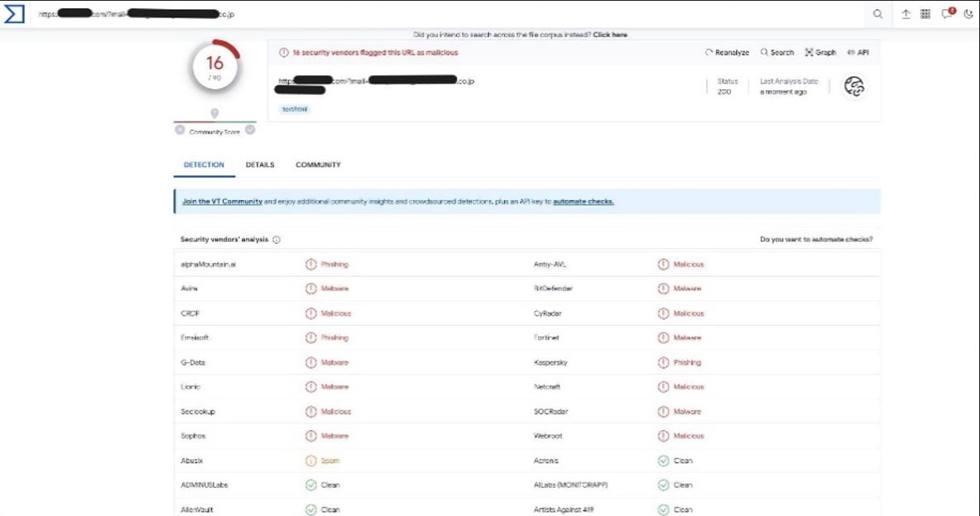Click the Kaspersky phishing alert icon

[x=663, y=362]
